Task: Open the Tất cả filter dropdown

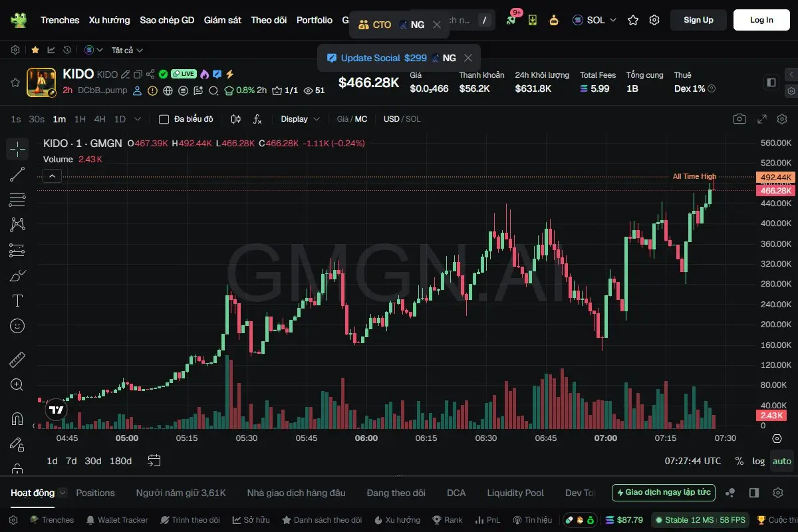Action: [127, 50]
